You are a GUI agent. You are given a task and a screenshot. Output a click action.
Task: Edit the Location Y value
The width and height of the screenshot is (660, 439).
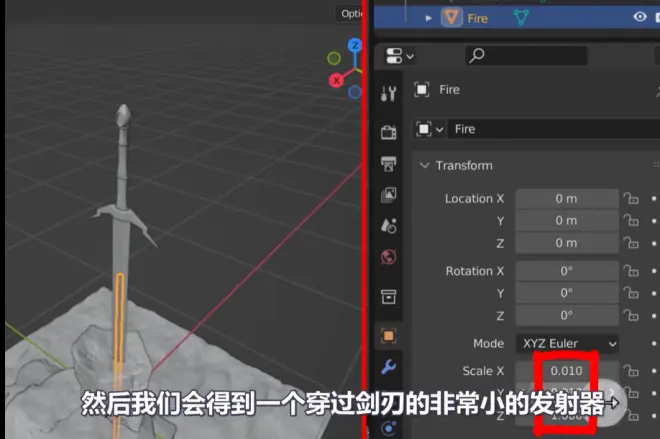567,221
